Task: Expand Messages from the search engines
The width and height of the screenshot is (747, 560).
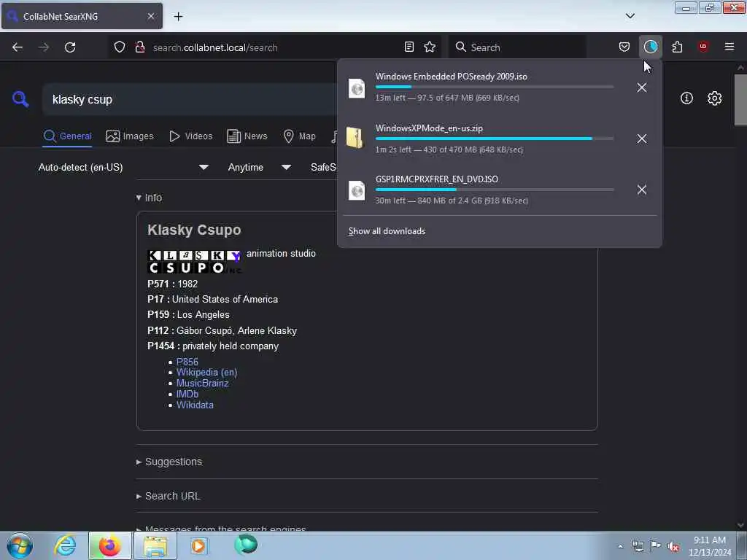Action: coord(221,528)
